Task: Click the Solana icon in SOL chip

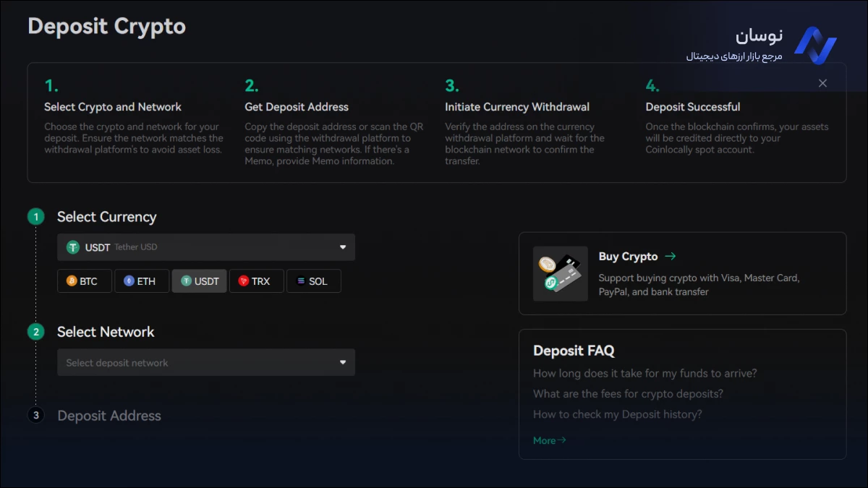Action: pyautogui.click(x=301, y=281)
